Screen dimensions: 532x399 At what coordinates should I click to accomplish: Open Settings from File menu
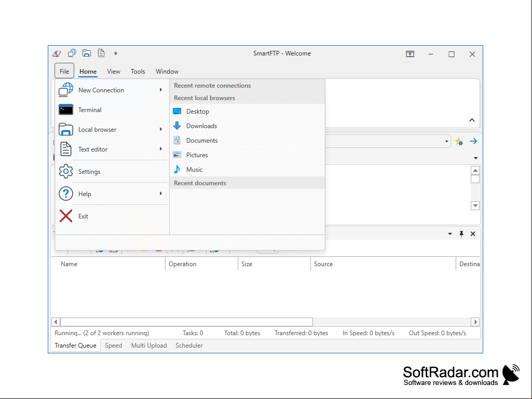pyautogui.click(x=111, y=171)
